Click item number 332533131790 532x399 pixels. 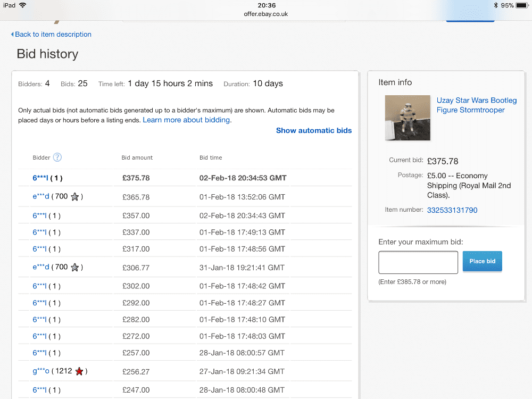pos(452,210)
